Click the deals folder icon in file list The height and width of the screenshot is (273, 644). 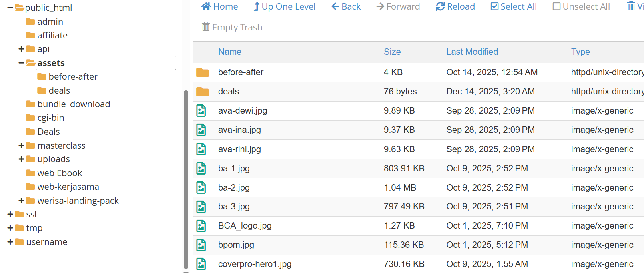tap(203, 92)
